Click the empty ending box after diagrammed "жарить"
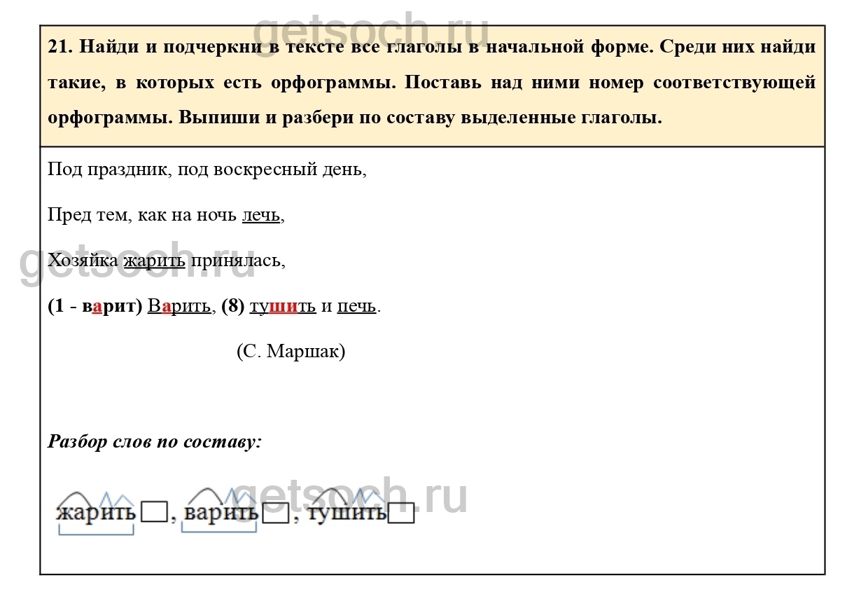Image resolution: width=868 pixels, height=615 pixels. coord(154,513)
